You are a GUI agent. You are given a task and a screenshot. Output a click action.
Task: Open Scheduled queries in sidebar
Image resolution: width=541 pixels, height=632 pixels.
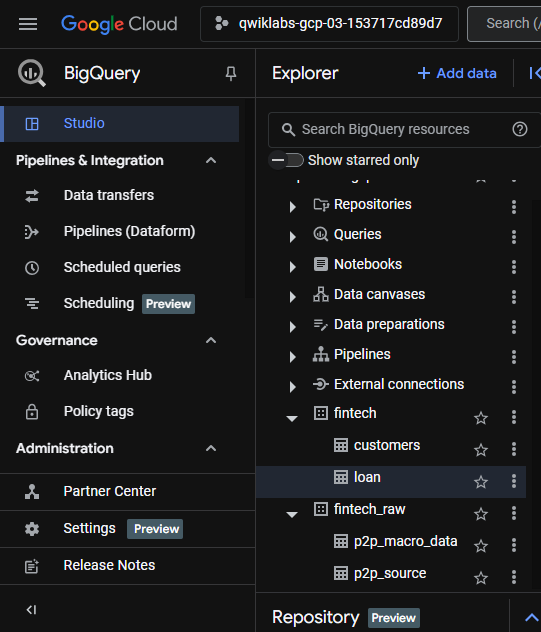122,267
